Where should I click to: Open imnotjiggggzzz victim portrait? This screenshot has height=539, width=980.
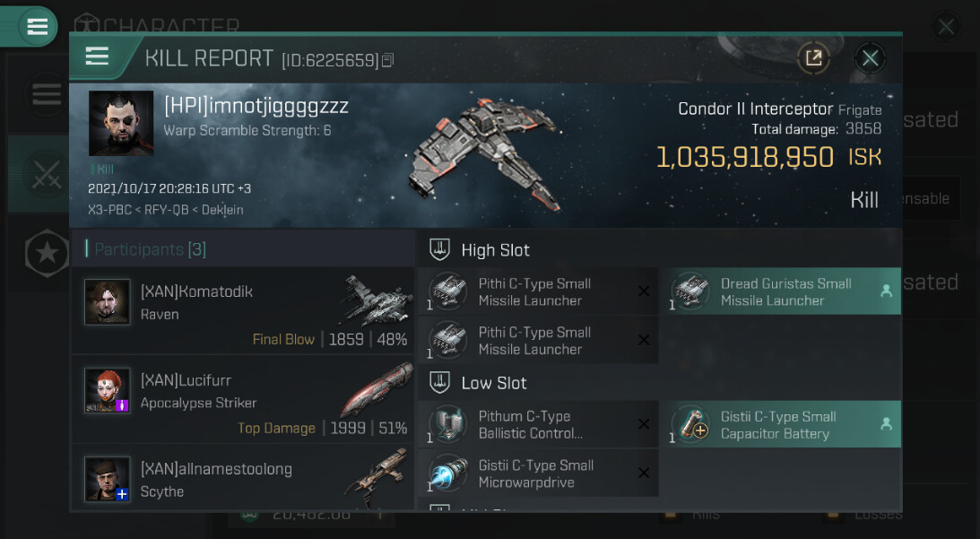click(121, 123)
